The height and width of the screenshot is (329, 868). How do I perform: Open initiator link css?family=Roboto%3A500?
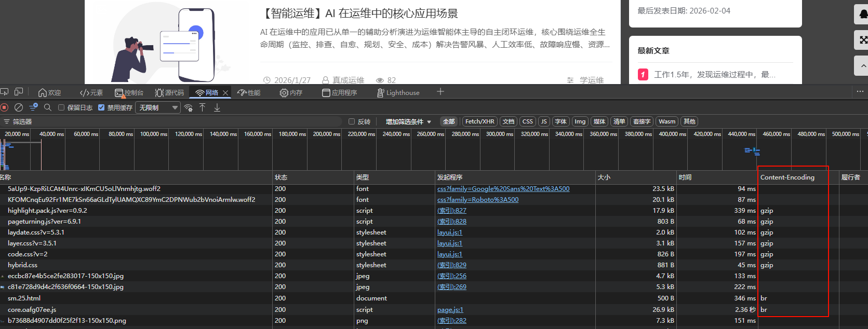478,200
